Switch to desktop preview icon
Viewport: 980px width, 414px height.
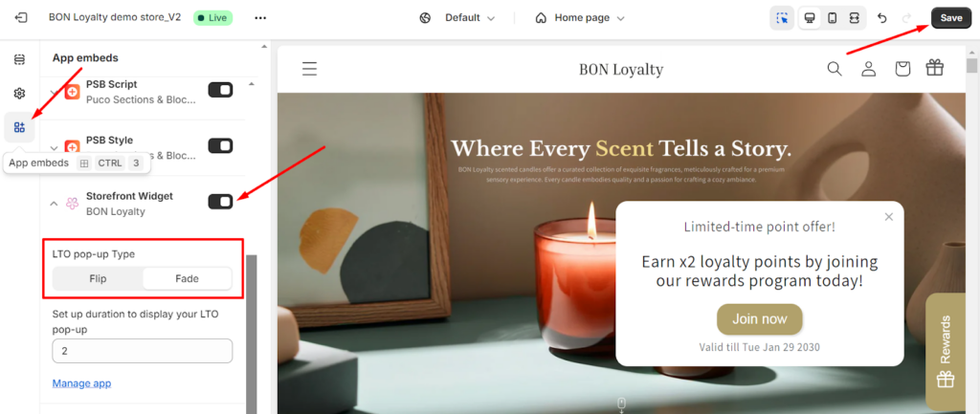(x=810, y=18)
